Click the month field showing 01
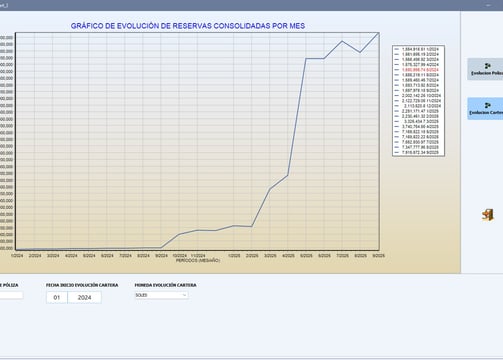This screenshot has width=503, height=360. 57,297
